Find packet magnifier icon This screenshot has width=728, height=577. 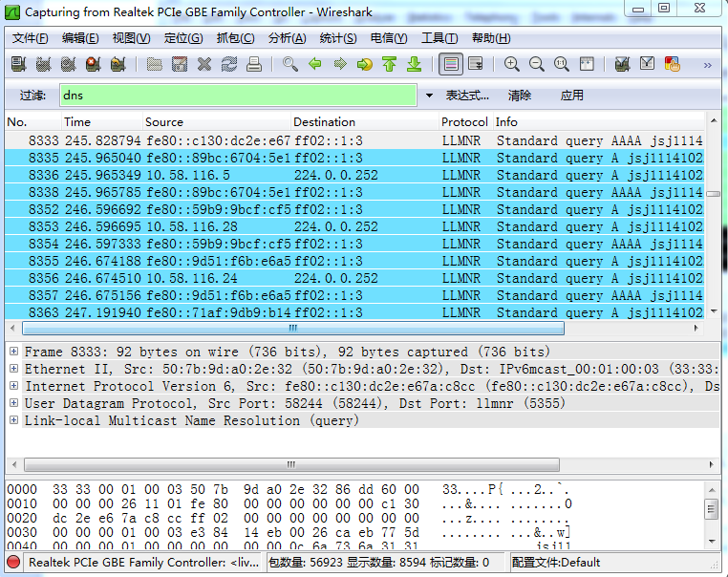point(290,64)
